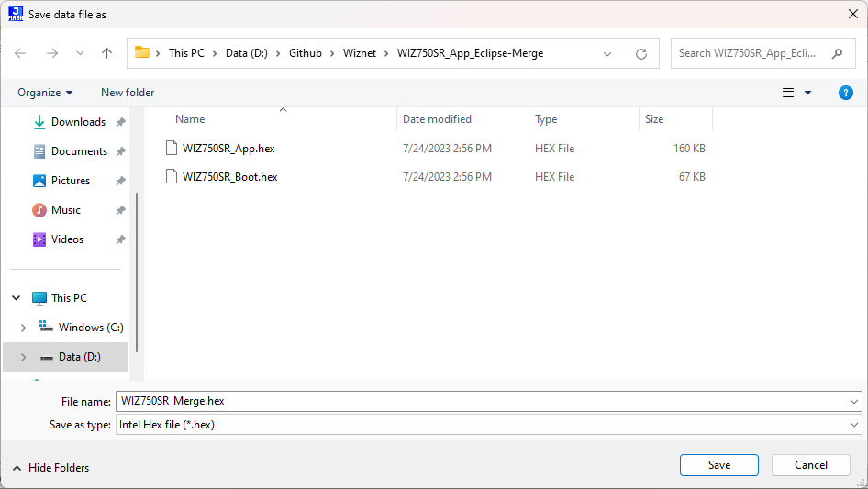This screenshot has height=489, width=868.
Task: Close the Save data file dialog
Action: click(853, 14)
